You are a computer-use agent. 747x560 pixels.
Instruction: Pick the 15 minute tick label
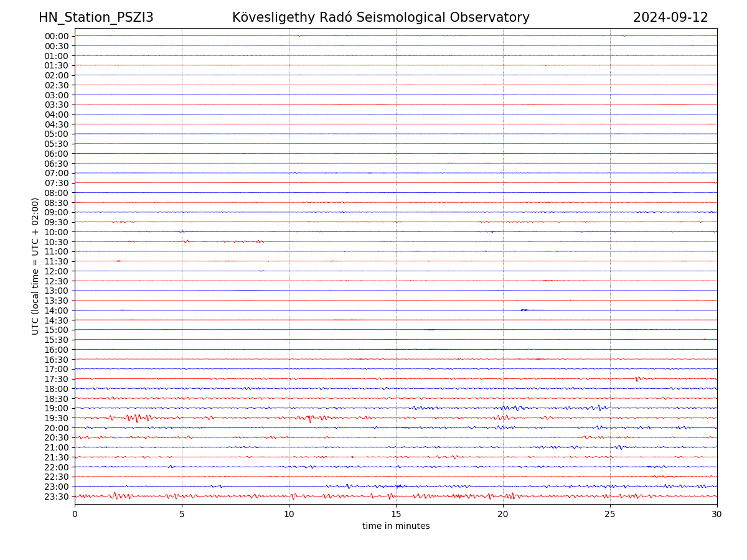(396, 514)
